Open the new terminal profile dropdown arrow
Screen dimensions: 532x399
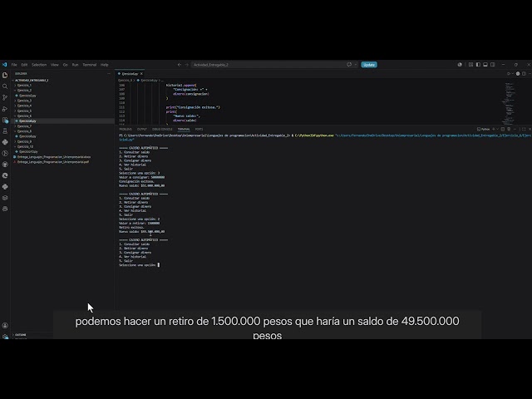click(x=497, y=129)
